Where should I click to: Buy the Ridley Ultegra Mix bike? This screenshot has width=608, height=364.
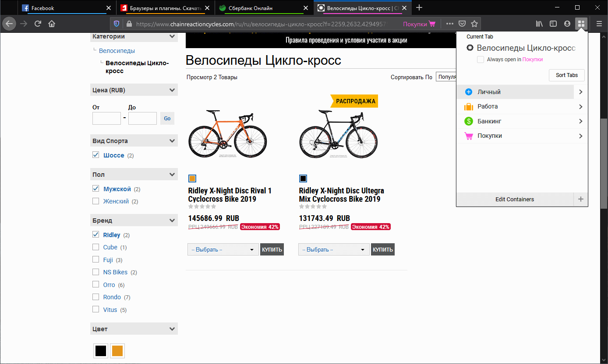[383, 249]
